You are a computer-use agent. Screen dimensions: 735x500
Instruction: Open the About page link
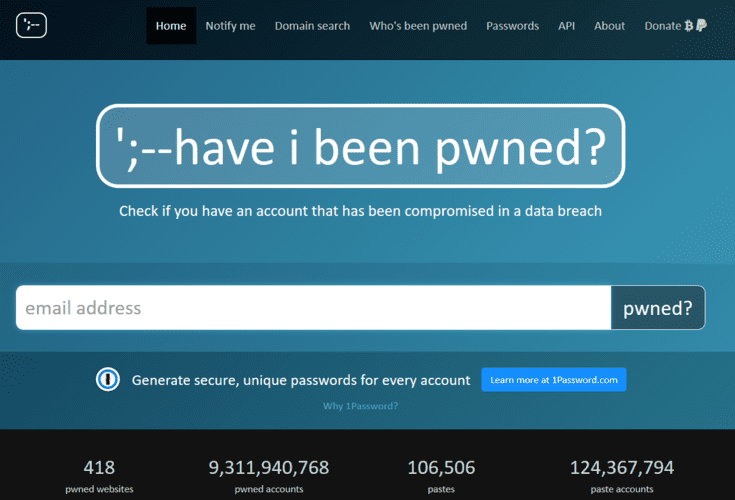tap(609, 26)
